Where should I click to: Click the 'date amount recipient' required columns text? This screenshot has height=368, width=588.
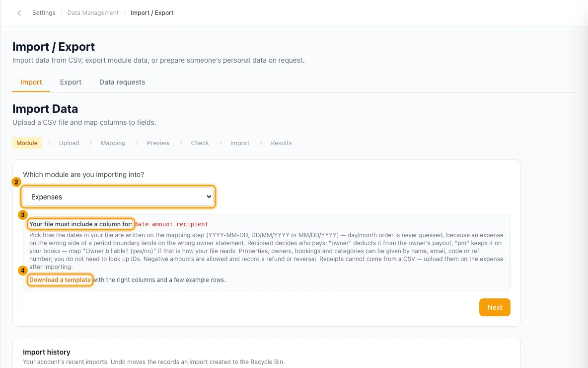pyautogui.click(x=171, y=224)
